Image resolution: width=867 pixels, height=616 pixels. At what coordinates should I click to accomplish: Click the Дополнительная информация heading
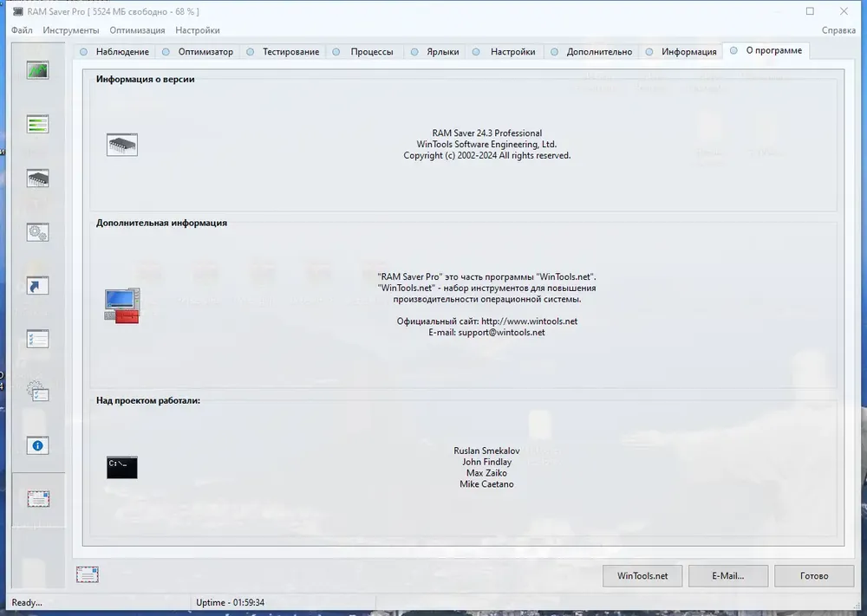[161, 223]
